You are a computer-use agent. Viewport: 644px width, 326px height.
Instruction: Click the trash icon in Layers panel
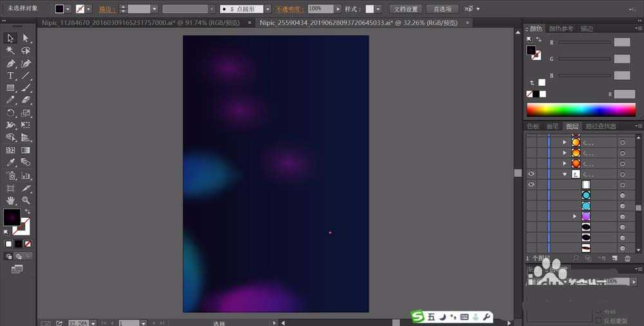click(x=627, y=258)
